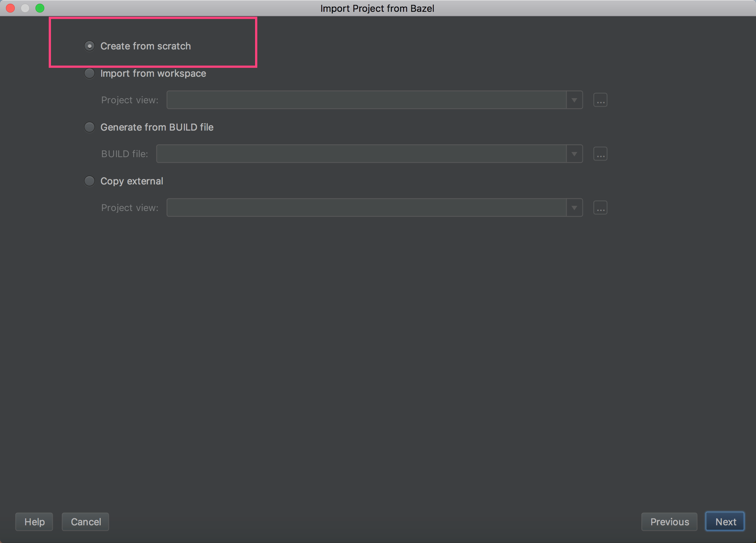
Task: Click the Previous button
Action: [x=669, y=522]
